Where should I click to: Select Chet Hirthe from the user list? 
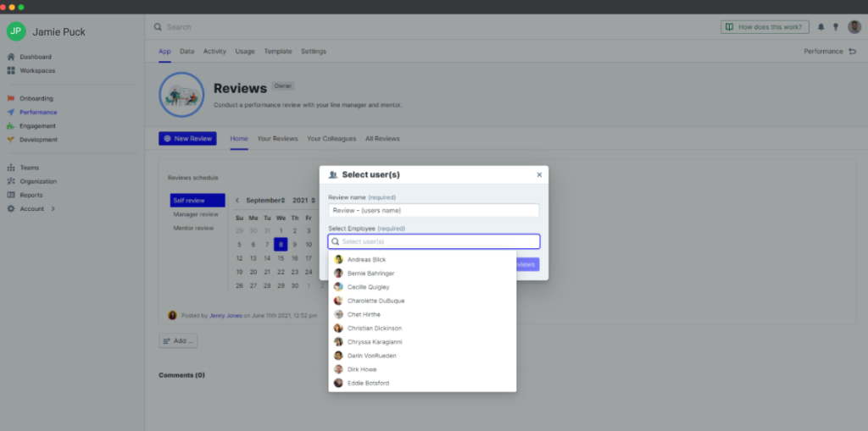[422, 314]
